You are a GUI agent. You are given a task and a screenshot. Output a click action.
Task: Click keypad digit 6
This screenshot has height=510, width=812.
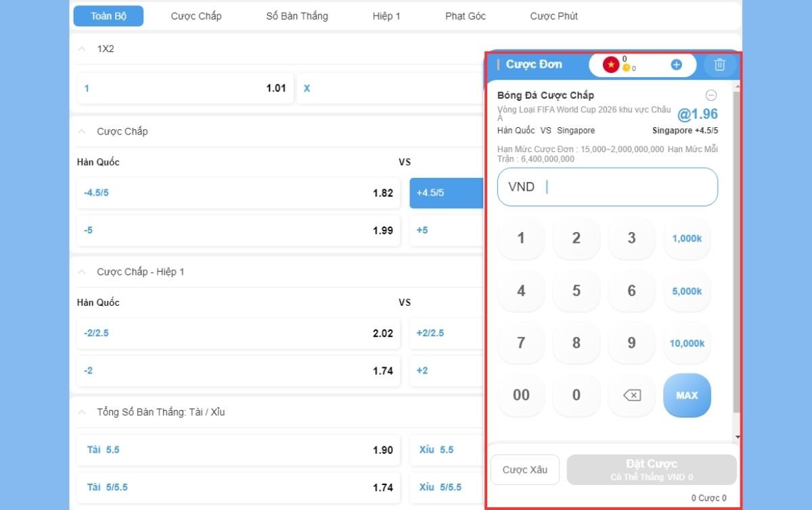pos(631,291)
